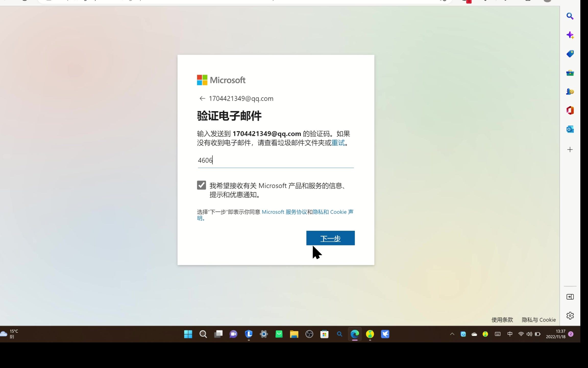Open the Edge sidebar Search icon

pos(570,16)
